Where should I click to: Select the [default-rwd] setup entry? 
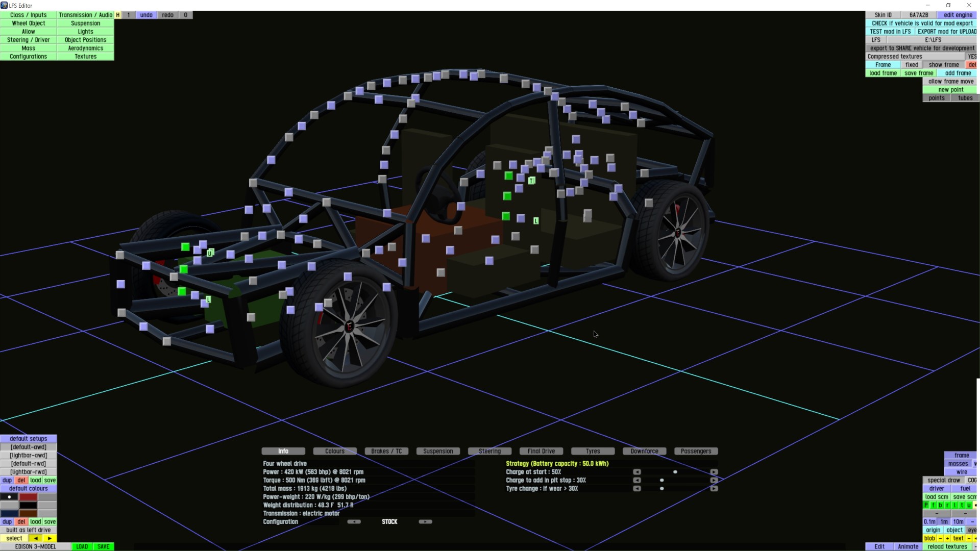29,464
